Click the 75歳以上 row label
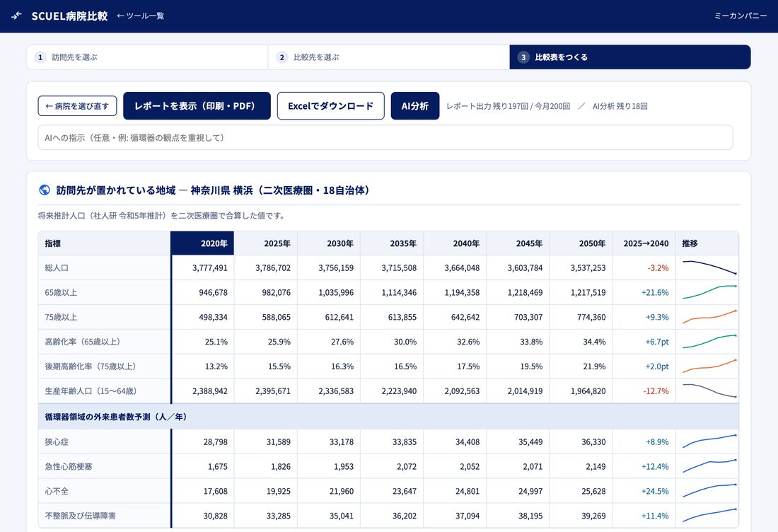Viewport: 778px width, 532px height. (61, 317)
